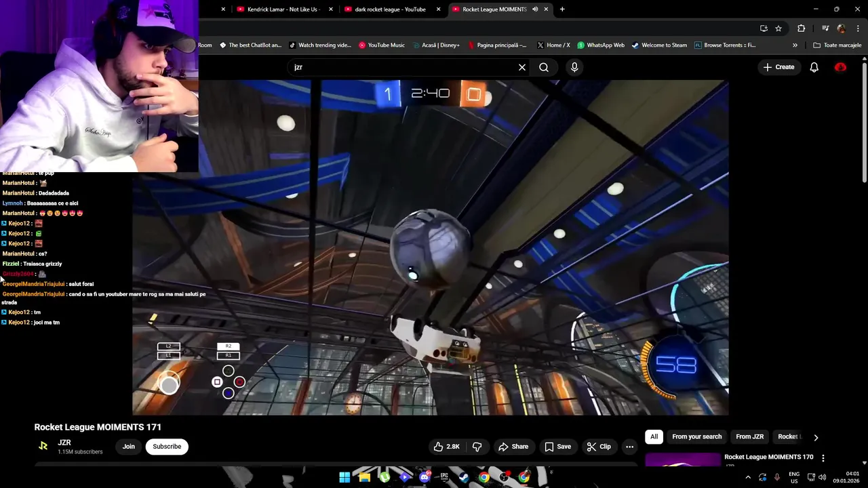
Task: Open OBS Studio from the taskbar
Action: (x=504, y=477)
